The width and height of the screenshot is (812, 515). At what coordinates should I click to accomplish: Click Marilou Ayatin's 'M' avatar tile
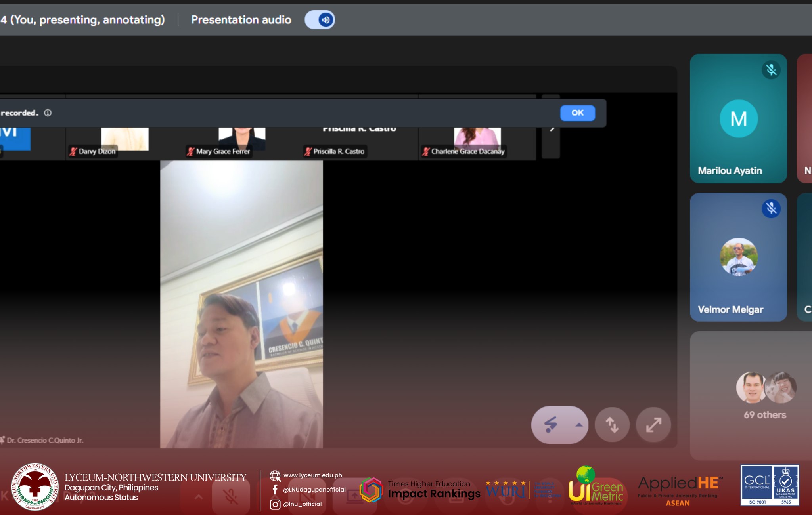click(x=738, y=118)
